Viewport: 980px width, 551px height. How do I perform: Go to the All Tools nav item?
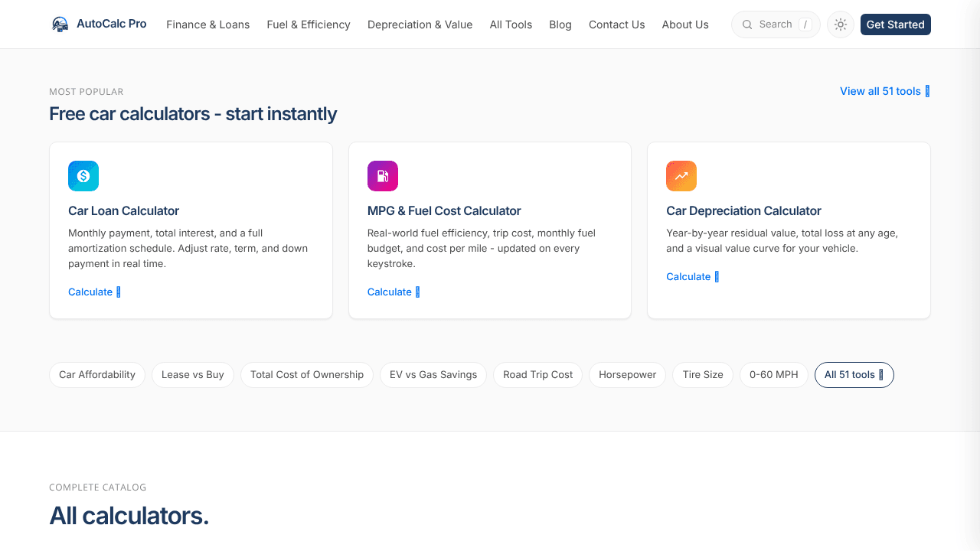click(x=511, y=24)
